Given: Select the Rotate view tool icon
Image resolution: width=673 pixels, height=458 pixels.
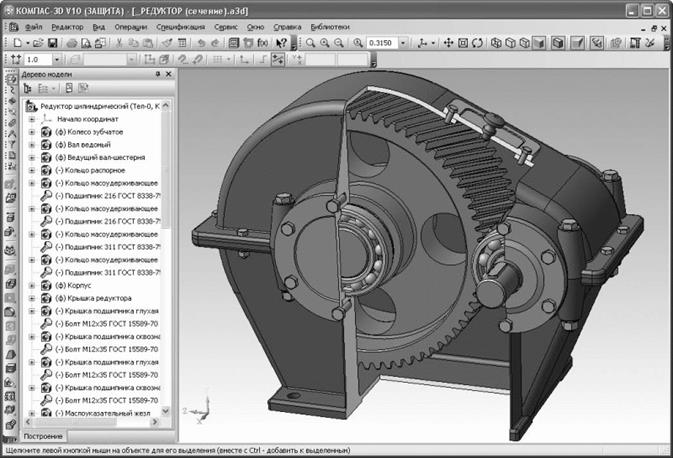Looking at the screenshot, I should coord(478,44).
